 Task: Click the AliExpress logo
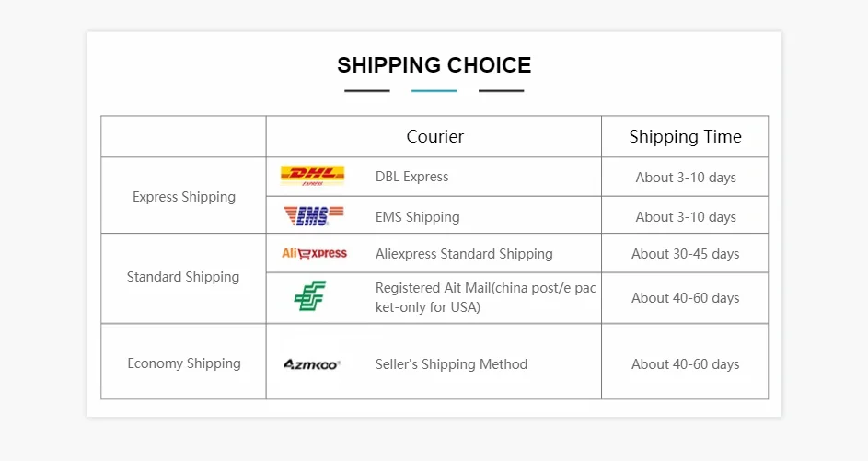click(314, 253)
